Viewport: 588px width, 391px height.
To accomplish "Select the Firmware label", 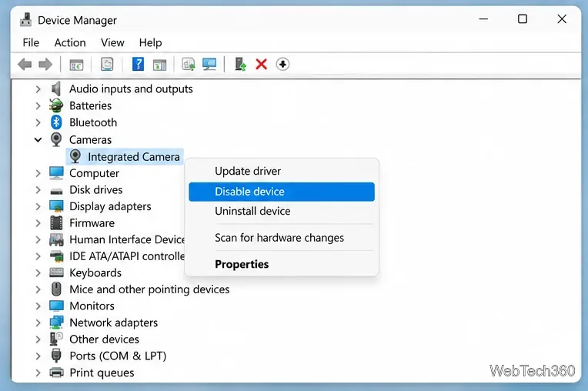I will point(92,223).
